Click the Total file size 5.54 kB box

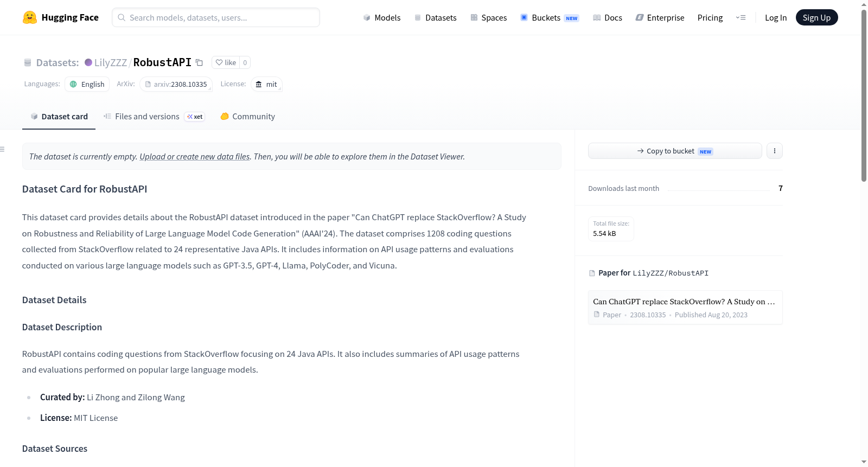click(x=611, y=228)
